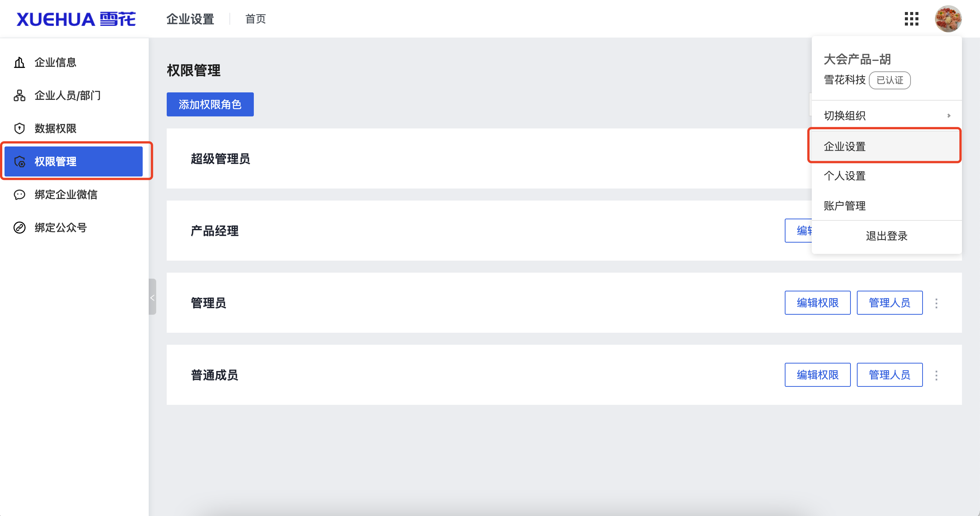Open more options for 普通成员 role
The image size is (980, 516).
pos(936,376)
